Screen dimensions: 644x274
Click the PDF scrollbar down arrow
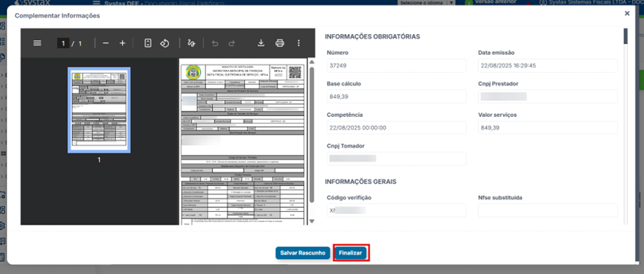click(x=311, y=221)
